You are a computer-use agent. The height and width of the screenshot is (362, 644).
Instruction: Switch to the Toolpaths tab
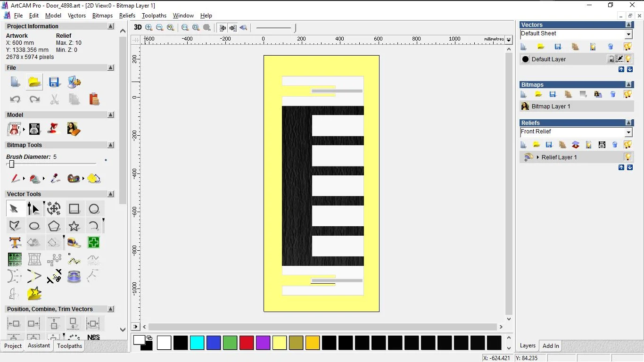click(x=70, y=346)
